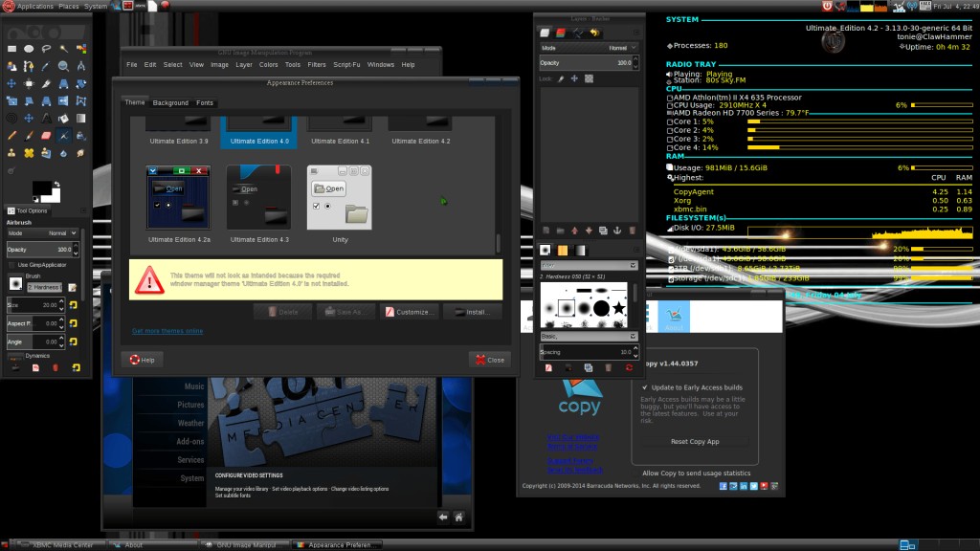This screenshot has width=980, height=551.
Task: Click Close button in Appearance Preferences
Action: click(490, 360)
